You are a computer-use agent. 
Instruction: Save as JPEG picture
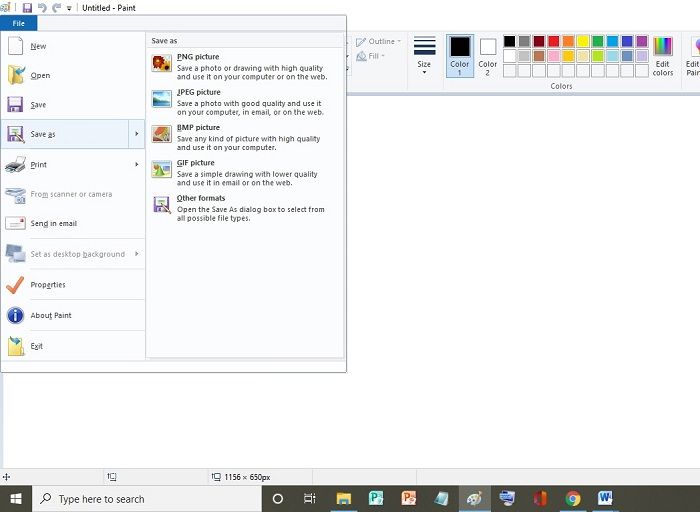click(245, 102)
